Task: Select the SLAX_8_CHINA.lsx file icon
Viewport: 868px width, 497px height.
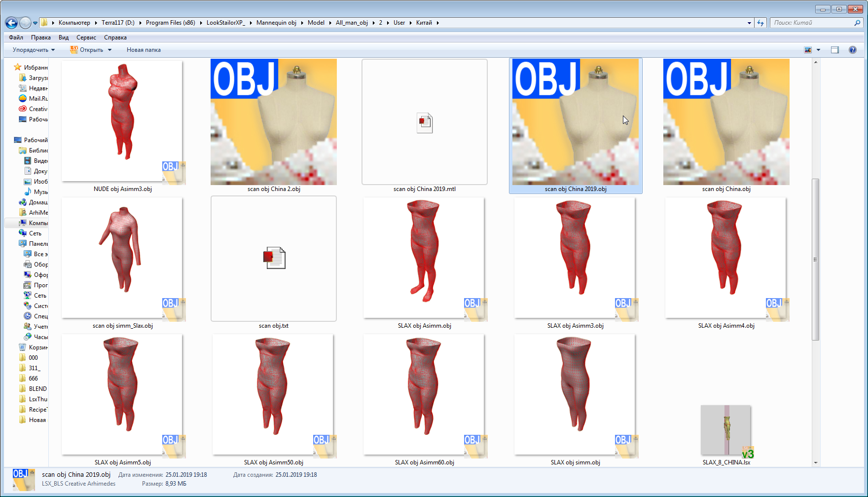Action: [x=726, y=431]
